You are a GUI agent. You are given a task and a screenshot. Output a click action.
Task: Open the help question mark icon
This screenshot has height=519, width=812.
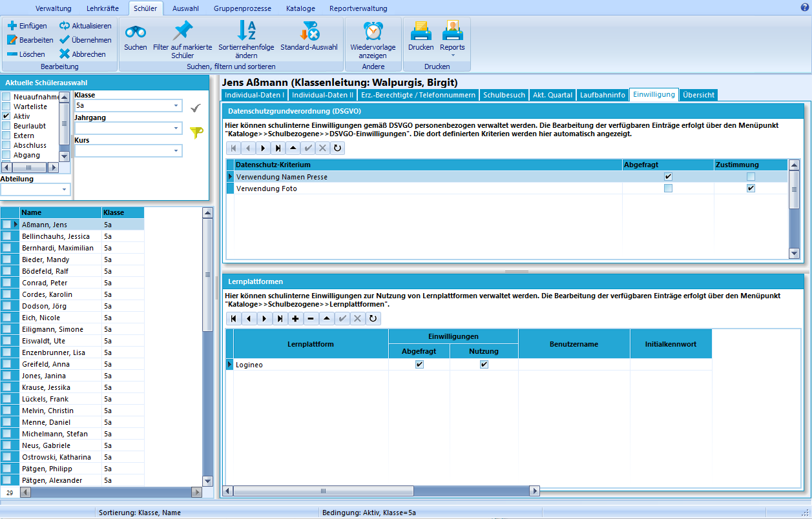tap(805, 8)
